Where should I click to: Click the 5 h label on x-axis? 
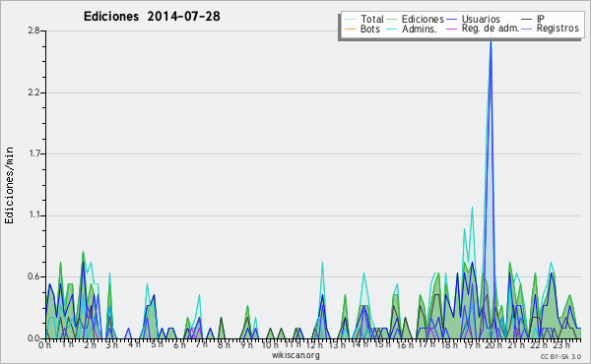tap(157, 344)
